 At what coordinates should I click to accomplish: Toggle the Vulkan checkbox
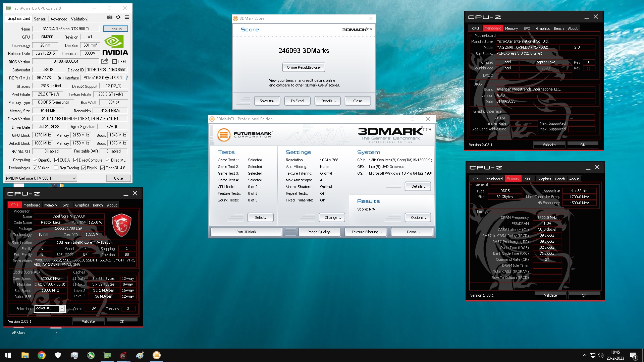35,168
